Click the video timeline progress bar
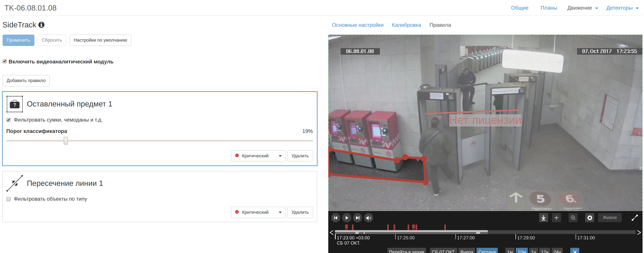This screenshot has width=644, height=253. click(485, 232)
